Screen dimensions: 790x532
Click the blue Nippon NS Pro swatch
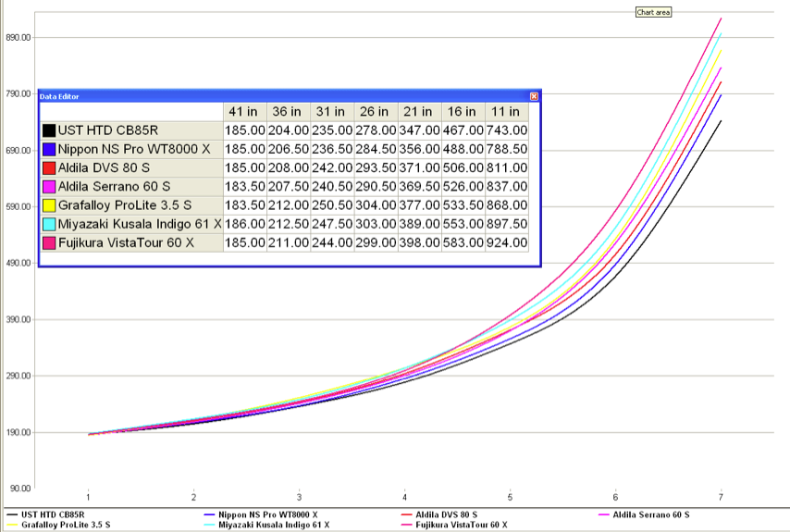click(x=49, y=150)
